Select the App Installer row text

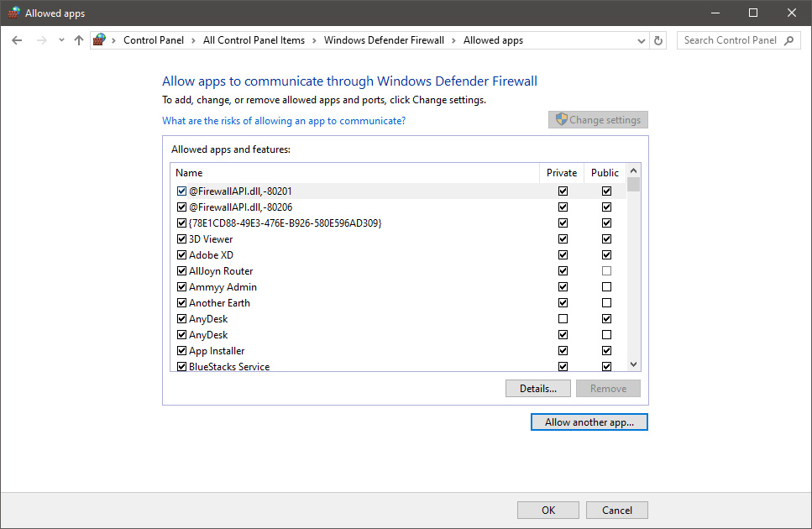tap(217, 351)
